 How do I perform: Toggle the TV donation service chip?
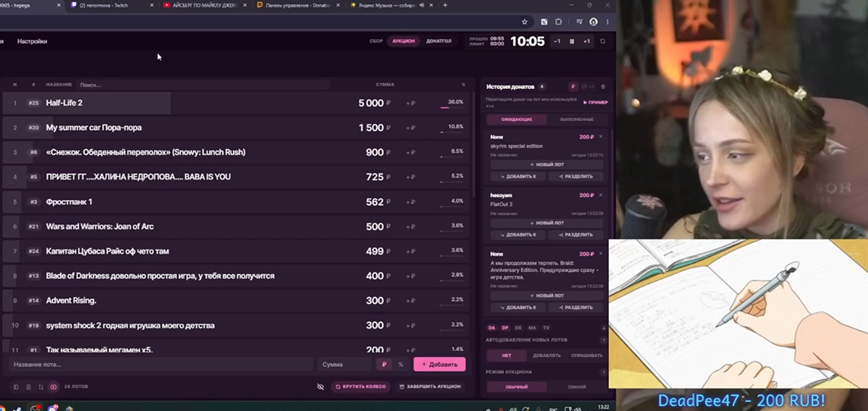coord(546,328)
